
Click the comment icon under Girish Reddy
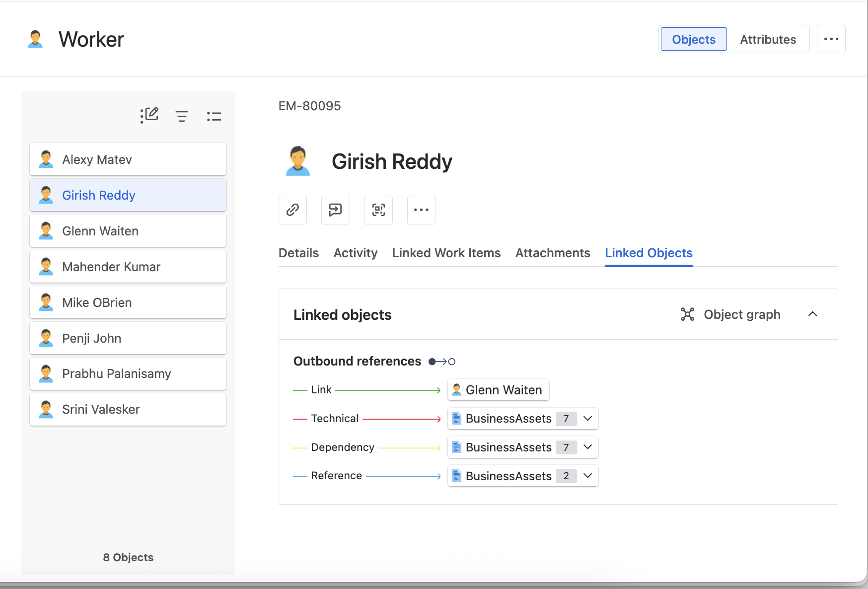pos(336,210)
